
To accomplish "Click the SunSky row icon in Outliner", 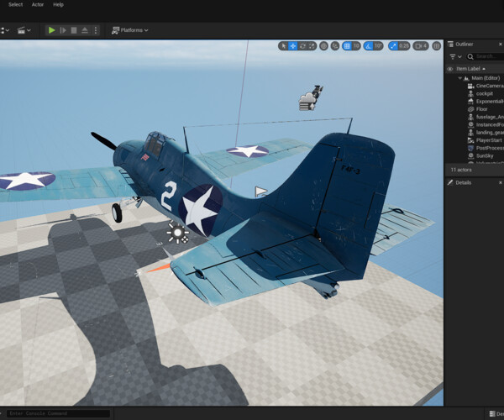I will click(x=470, y=155).
